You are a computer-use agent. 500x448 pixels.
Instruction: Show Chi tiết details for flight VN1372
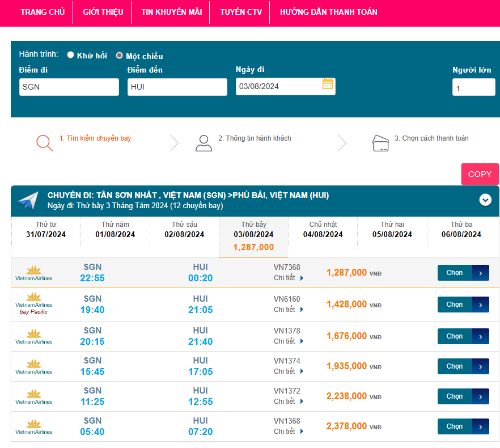point(289,401)
